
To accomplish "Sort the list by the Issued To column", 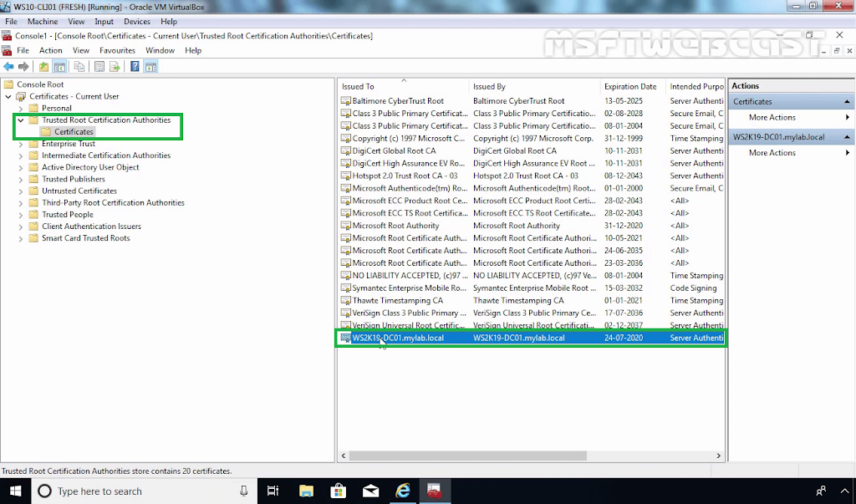I will click(x=403, y=86).
